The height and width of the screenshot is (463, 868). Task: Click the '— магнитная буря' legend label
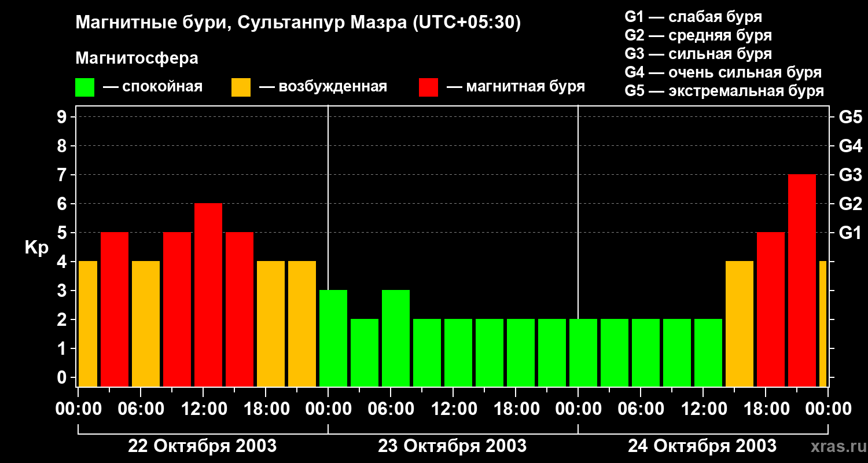(516, 87)
